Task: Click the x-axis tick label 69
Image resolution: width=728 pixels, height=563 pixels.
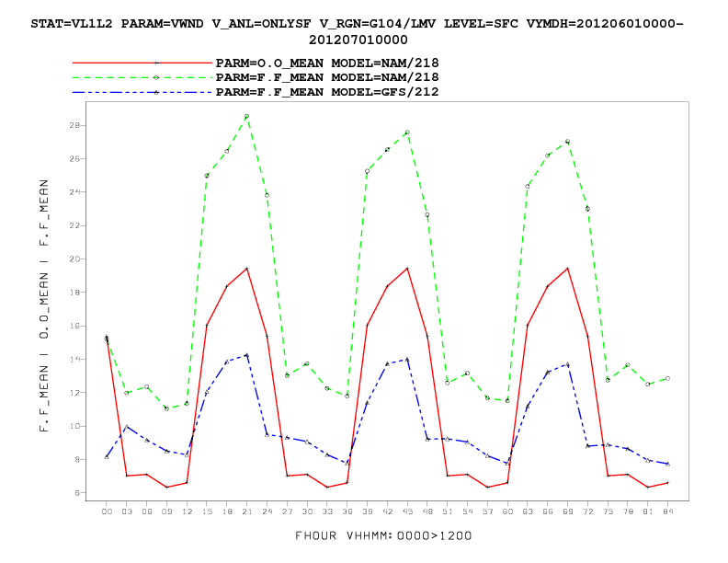Action: [x=568, y=511]
